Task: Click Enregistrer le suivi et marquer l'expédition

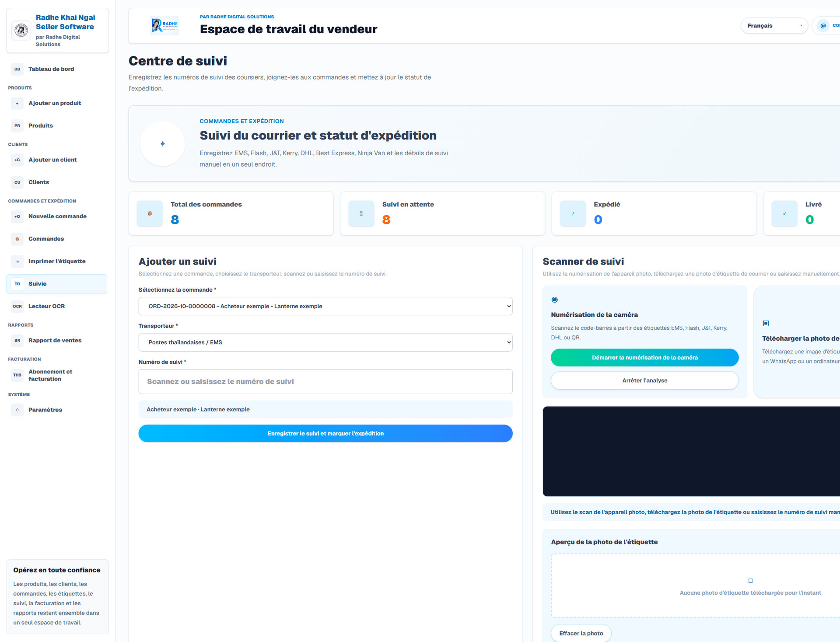Action: tap(325, 433)
